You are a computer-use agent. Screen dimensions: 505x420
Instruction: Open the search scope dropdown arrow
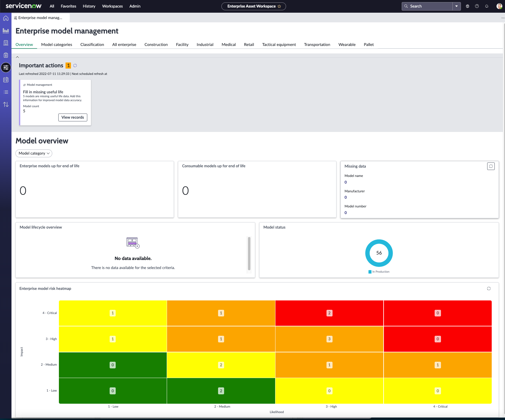point(456,6)
